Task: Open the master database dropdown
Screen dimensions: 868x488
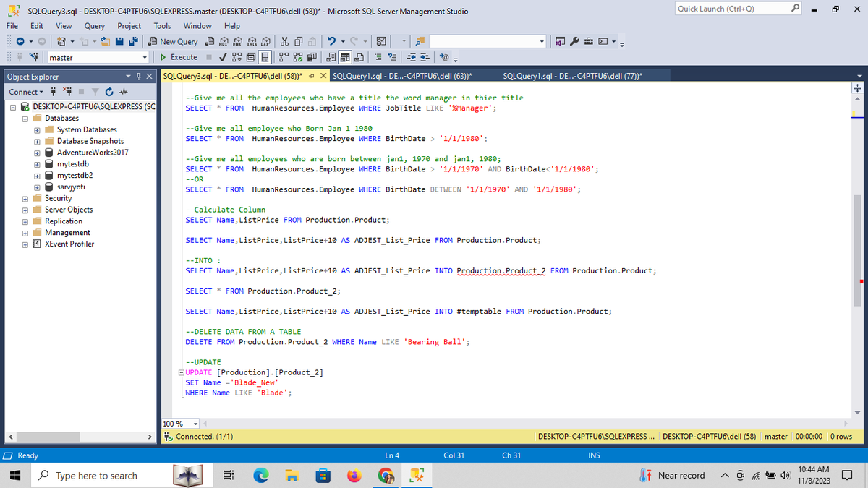Action: click(x=145, y=57)
